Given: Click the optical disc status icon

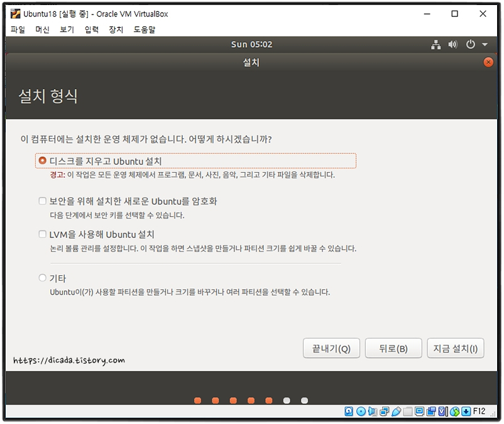Looking at the screenshot, I should (x=361, y=411).
